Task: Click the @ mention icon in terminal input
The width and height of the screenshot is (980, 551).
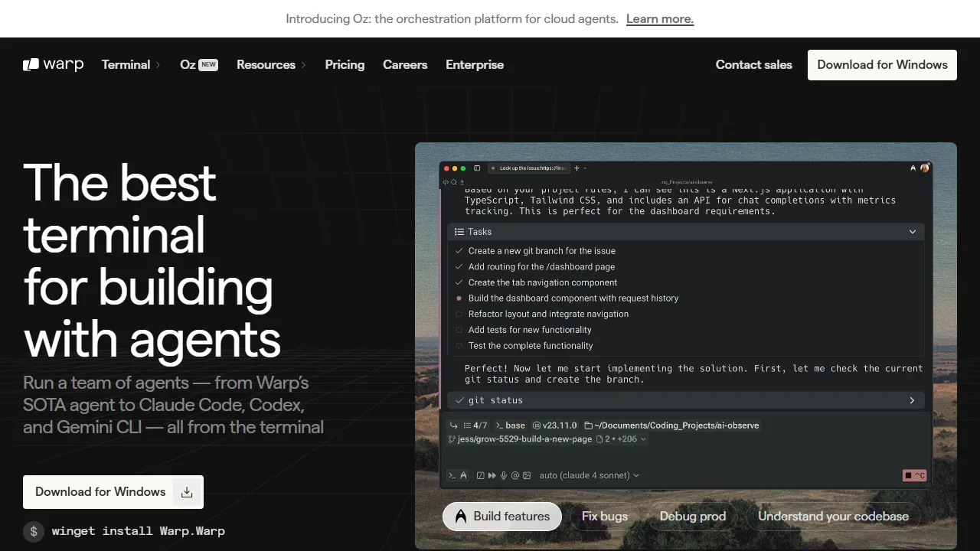Action: click(515, 475)
